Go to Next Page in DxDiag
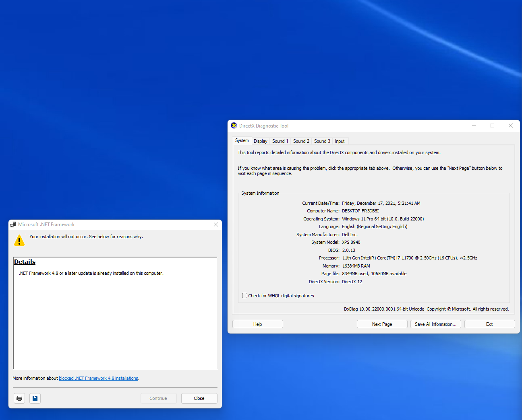The image size is (522, 420). tap(382, 324)
